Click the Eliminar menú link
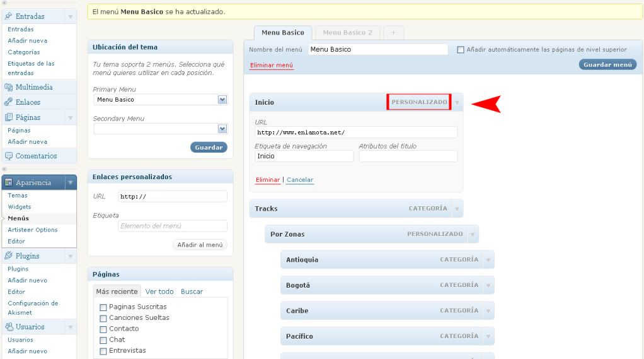644x359 pixels. [x=272, y=65]
